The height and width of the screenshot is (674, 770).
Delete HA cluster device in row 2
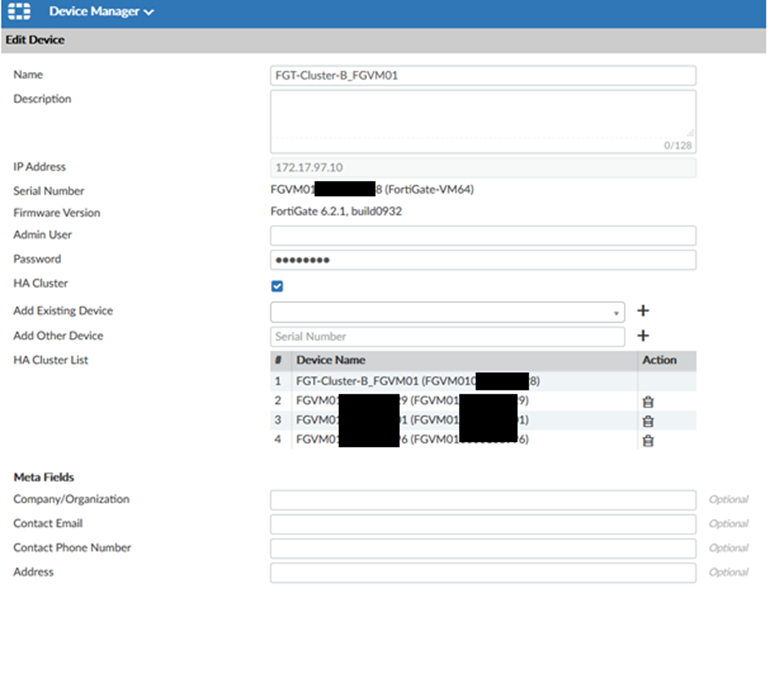coord(648,401)
